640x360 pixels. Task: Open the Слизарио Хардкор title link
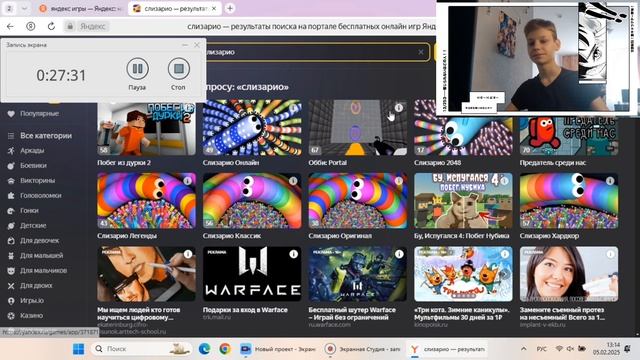[549, 236]
